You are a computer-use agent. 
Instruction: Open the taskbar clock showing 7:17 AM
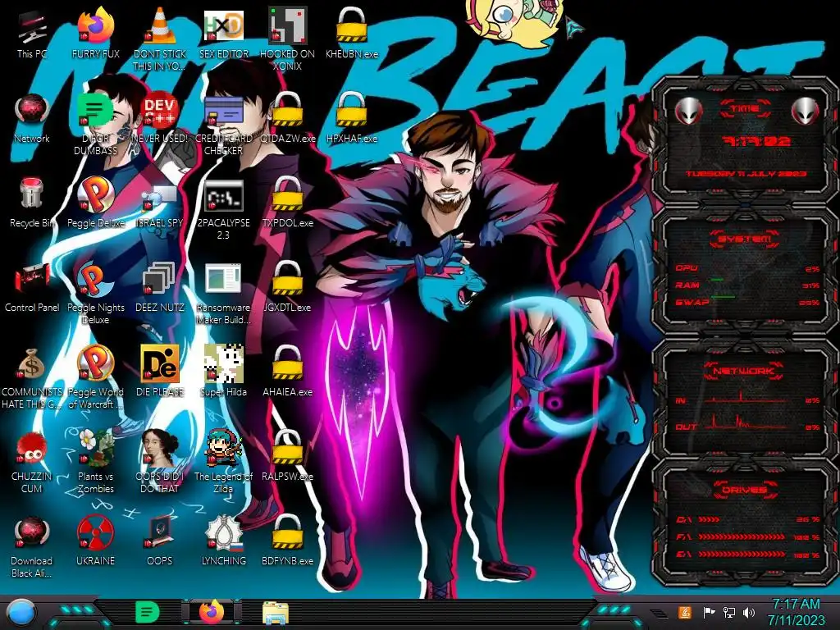[x=796, y=612]
